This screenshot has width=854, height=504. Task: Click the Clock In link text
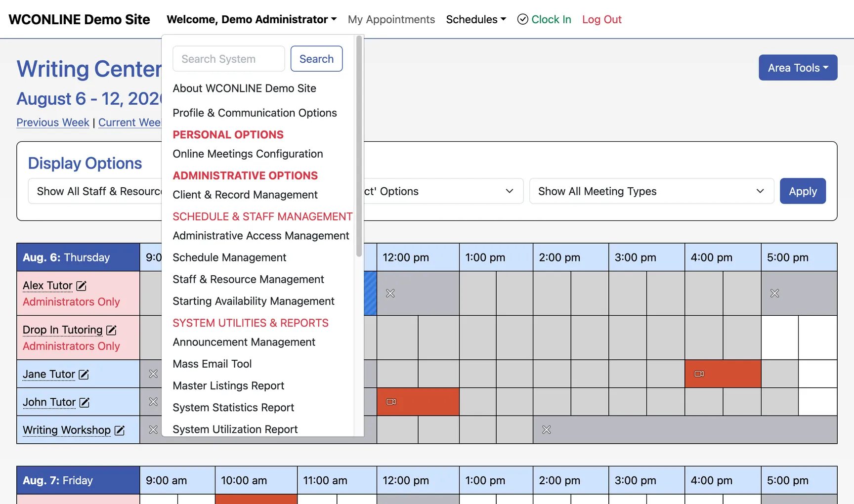pyautogui.click(x=551, y=19)
